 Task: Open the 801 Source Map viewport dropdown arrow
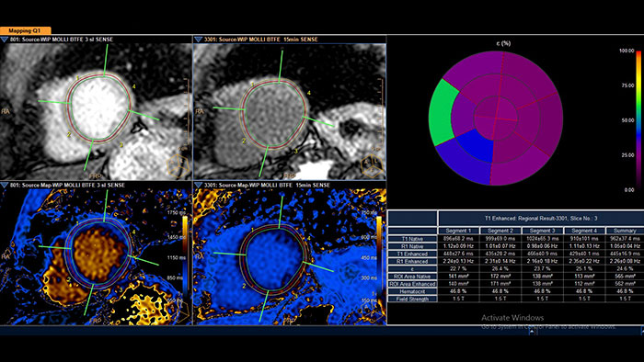[4, 186]
